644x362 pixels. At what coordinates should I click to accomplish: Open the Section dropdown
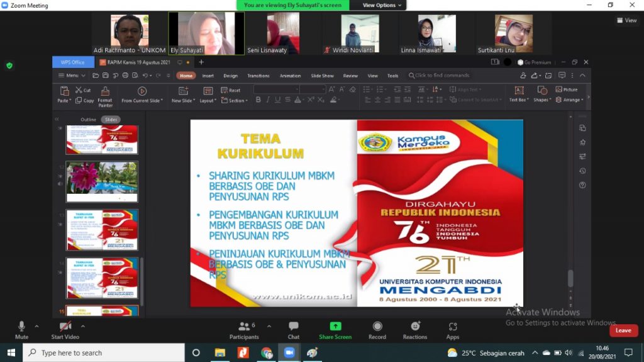pyautogui.click(x=234, y=100)
